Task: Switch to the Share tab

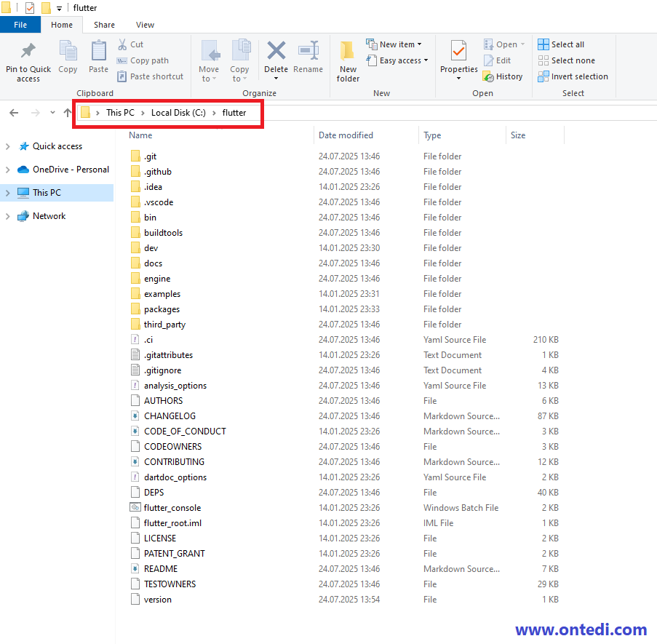Action: pyautogui.click(x=104, y=25)
